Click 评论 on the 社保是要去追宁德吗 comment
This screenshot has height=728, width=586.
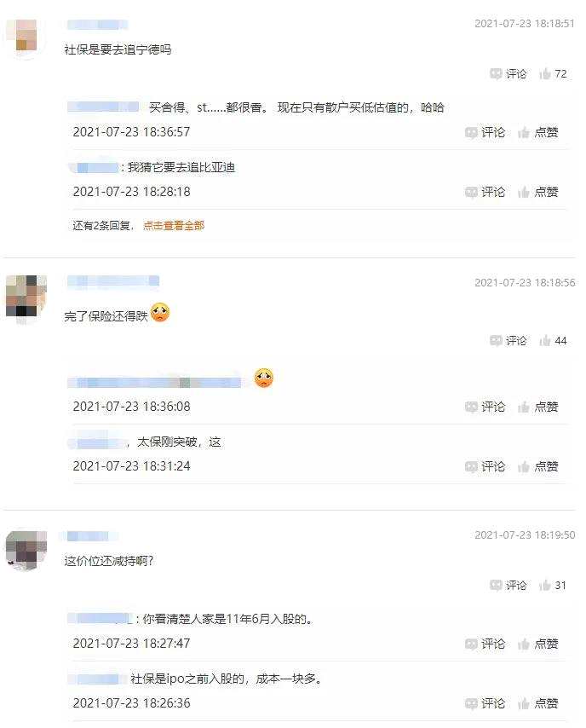[508, 74]
